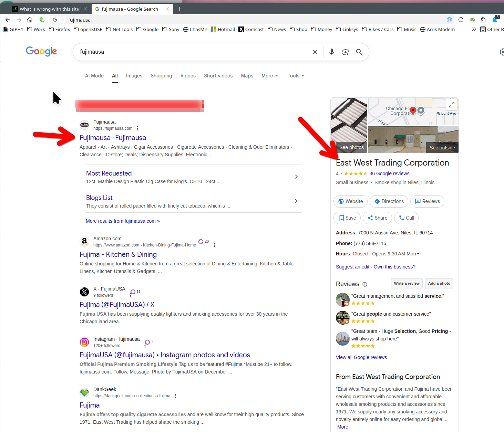
Task: Open the translate globe icon in address bar
Action: (449, 20)
